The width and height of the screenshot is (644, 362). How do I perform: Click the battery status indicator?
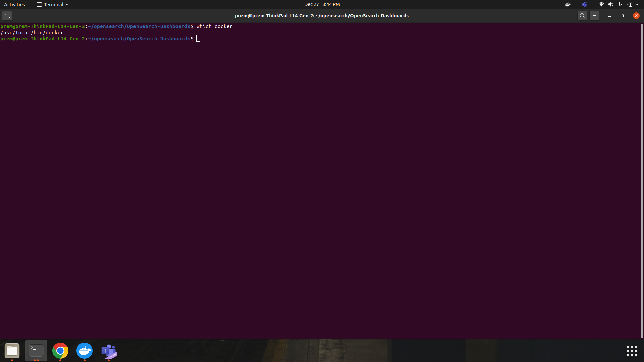[x=630, y=4]
